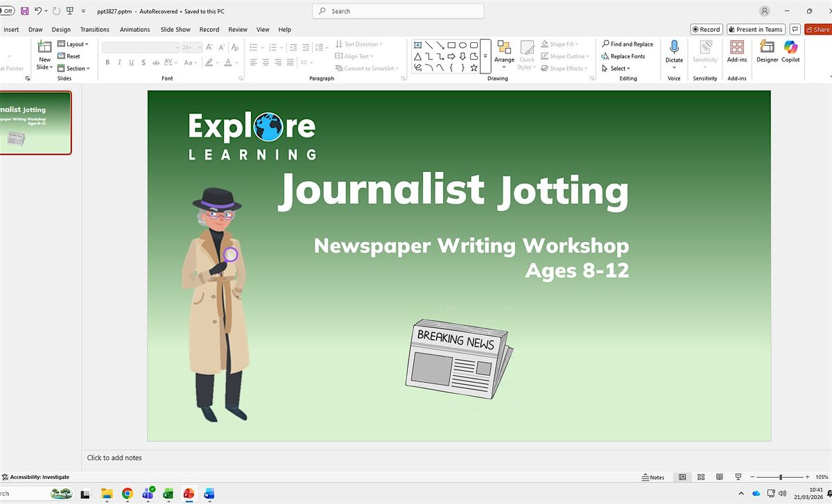Viewport: 832px width, 504px height.
Task: Click Find and Replace
Action: [627, 44]
